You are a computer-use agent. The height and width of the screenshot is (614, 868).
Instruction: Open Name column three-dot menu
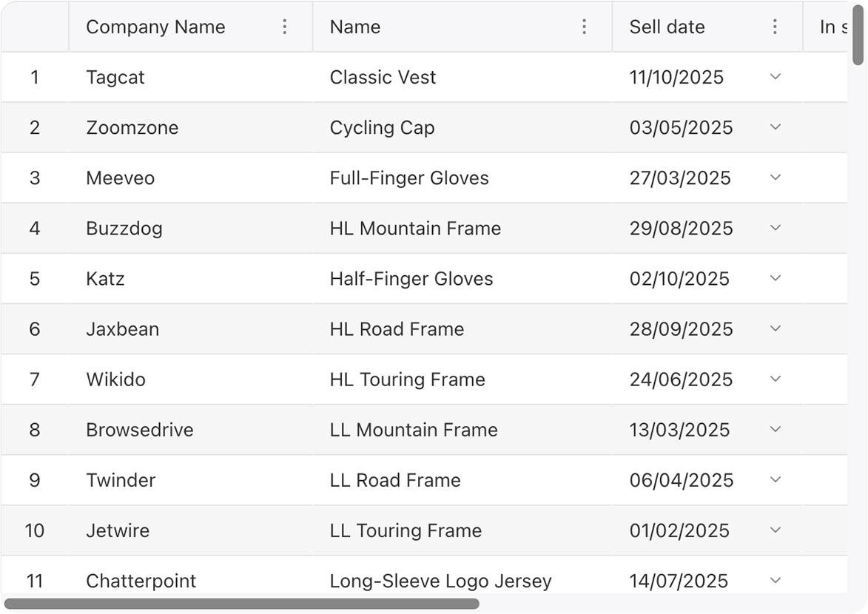(x=584, y=27)
